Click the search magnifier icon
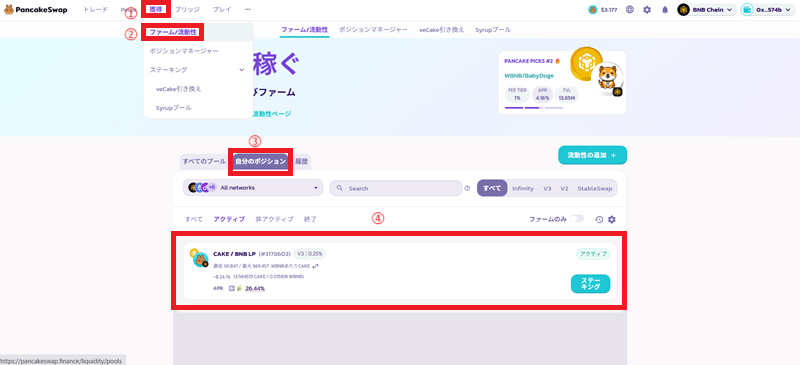 340,188
